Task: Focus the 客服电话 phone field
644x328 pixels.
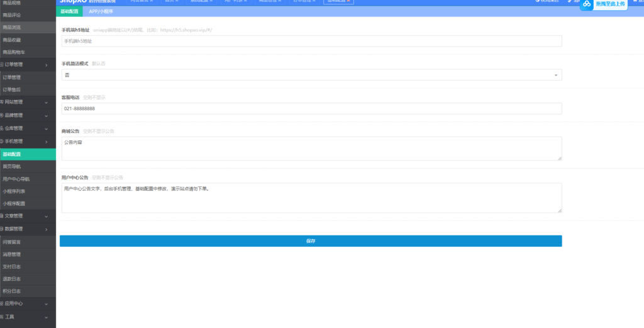Action: pyautogui.click(x=311, y=108)
